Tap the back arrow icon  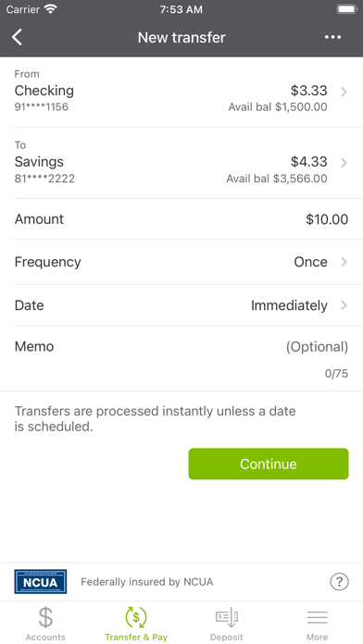(18, 37)
